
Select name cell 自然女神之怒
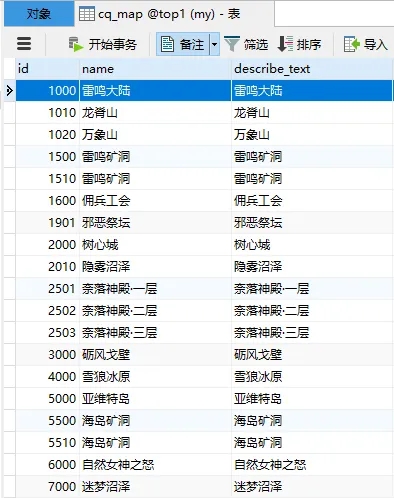155,465
